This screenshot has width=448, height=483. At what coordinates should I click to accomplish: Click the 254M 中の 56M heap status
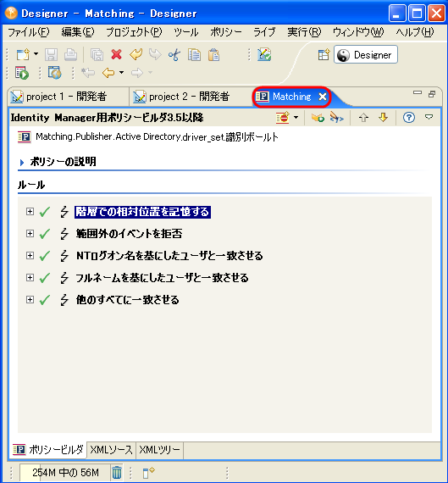65,472
